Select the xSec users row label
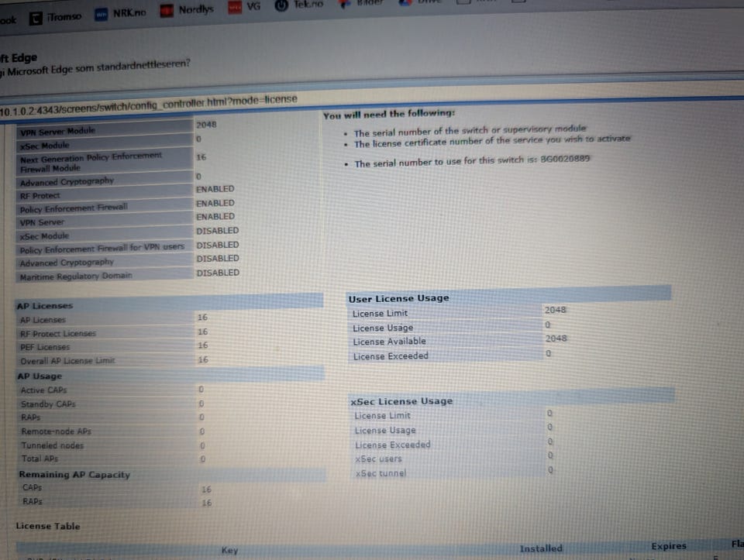Image resolution: width=744 pixels, height=560 pixels. coord(379,459)
